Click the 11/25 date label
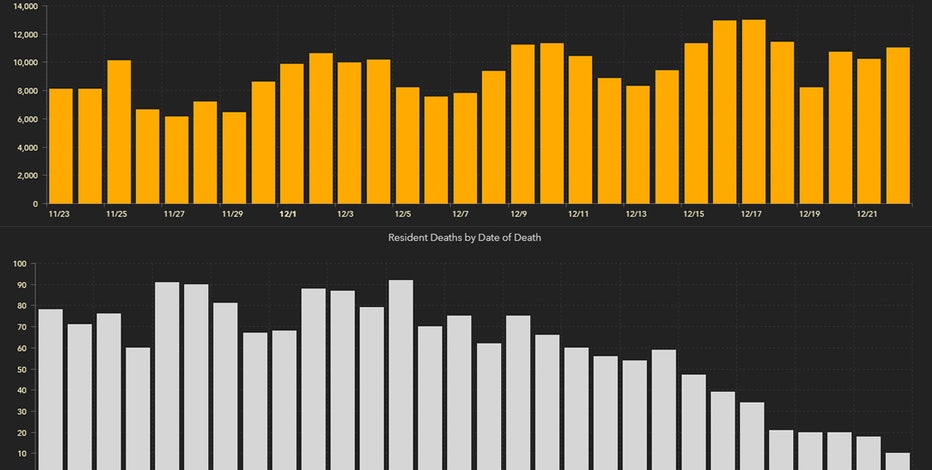Screen dimensions: 932x470 point(116,214)
